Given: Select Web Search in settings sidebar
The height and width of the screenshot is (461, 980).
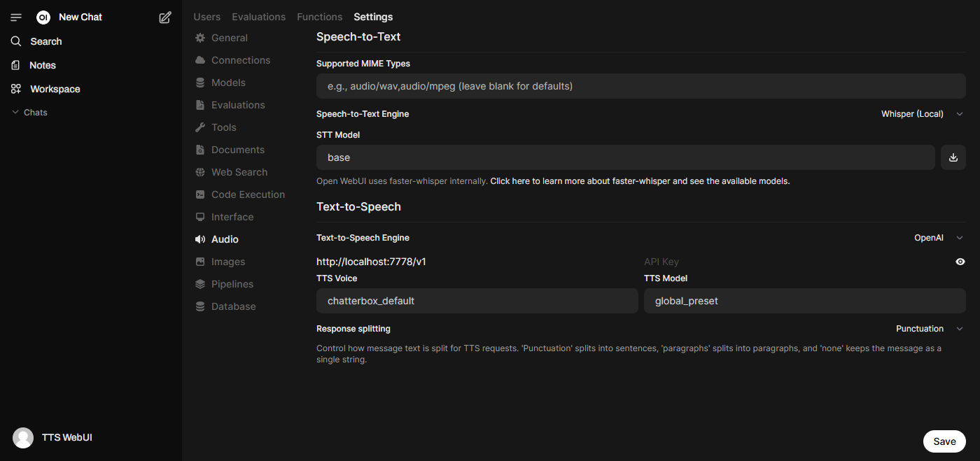Looking at the screenshot, I should tap(239, 172).
